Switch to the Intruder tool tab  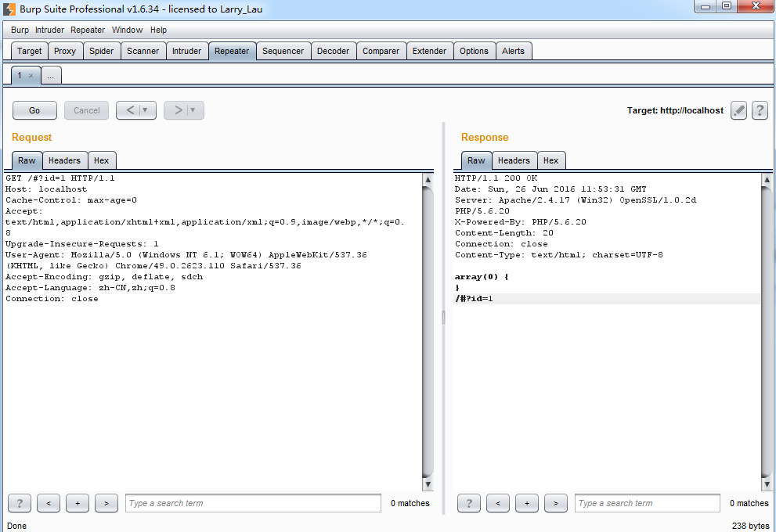pos(186,51)
